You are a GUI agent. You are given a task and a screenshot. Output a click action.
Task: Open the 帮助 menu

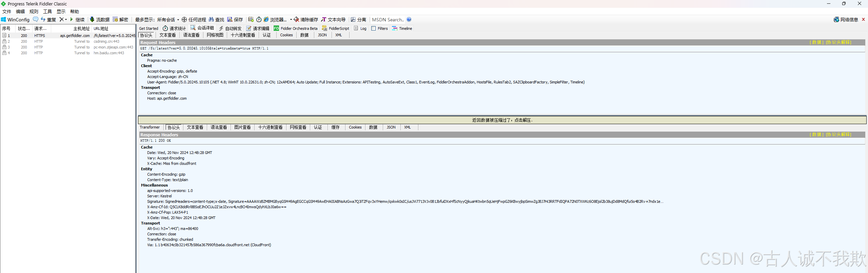75,12
